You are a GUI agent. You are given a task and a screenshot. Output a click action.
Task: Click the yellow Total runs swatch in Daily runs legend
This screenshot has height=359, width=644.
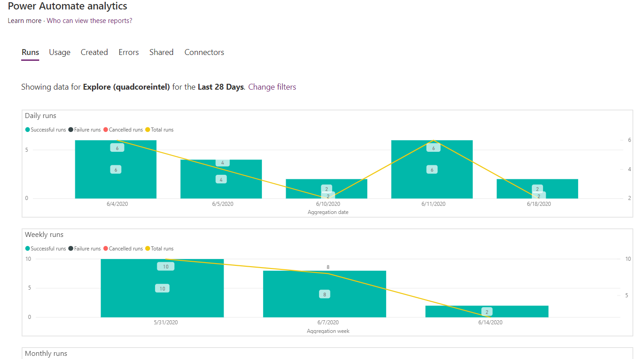click(146, 129)
